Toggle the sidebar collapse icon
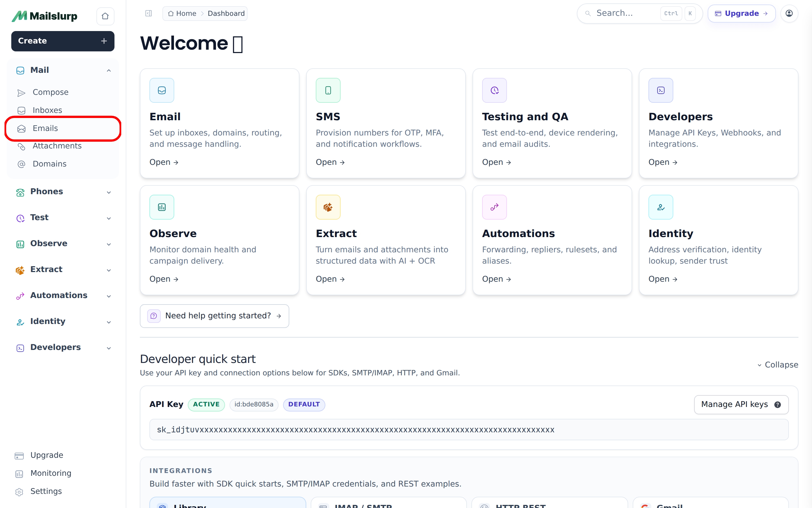This screenshot has height=508, width=812. pos(149,14)
